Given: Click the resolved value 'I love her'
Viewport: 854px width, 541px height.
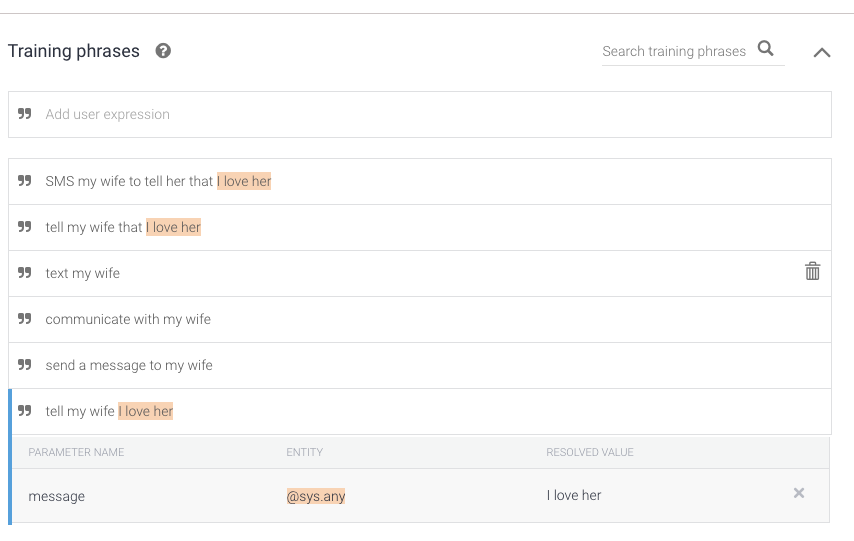Looking at the screenshot, I should [x=574, y=496].
